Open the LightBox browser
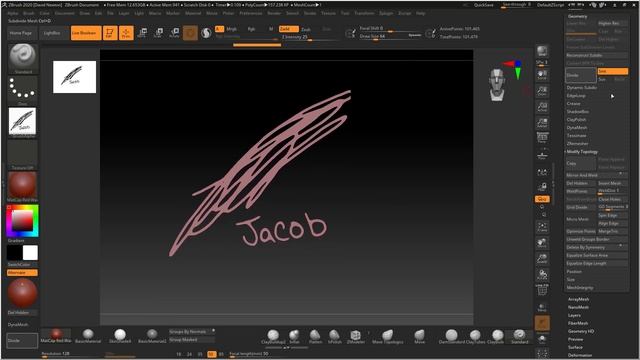 [52, 33]
